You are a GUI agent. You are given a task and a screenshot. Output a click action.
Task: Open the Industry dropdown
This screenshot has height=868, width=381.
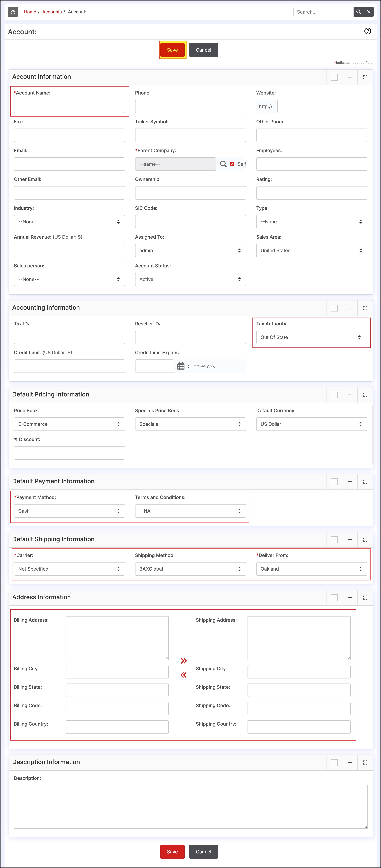[69, 222]
